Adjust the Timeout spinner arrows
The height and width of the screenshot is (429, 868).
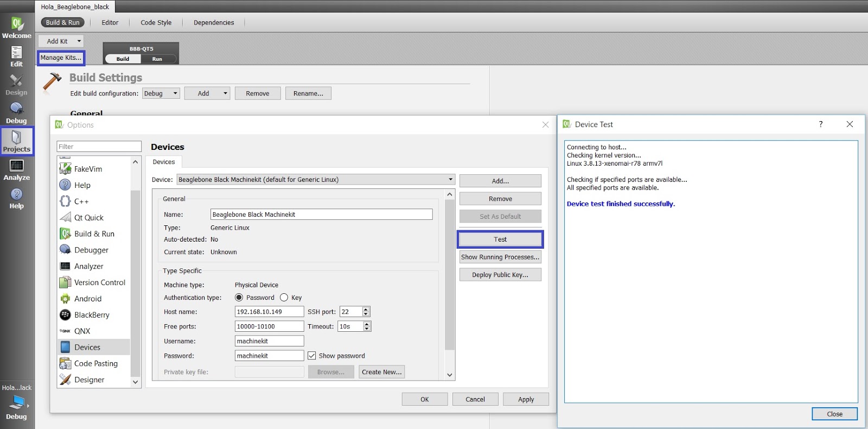coord(367,326)
